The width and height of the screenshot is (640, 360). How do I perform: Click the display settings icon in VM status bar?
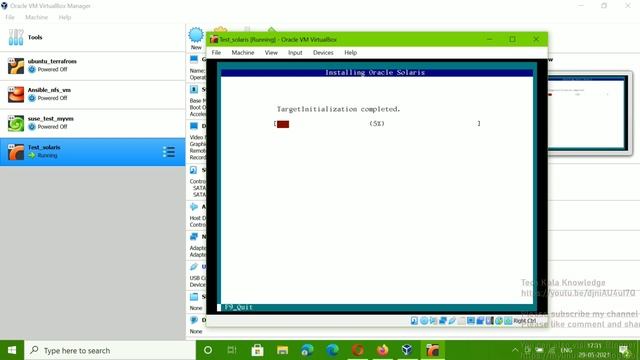coord(471,321)
